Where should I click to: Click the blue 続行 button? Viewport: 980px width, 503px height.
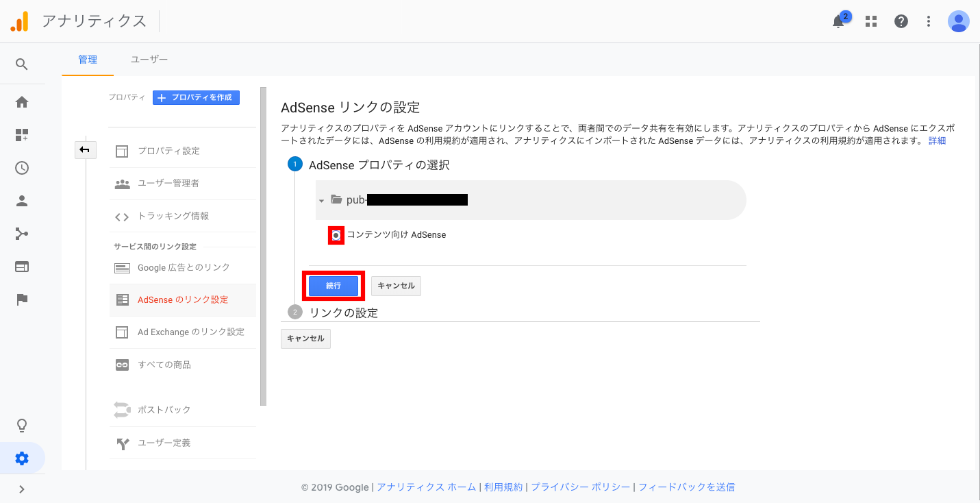click(x=334, y=286)
